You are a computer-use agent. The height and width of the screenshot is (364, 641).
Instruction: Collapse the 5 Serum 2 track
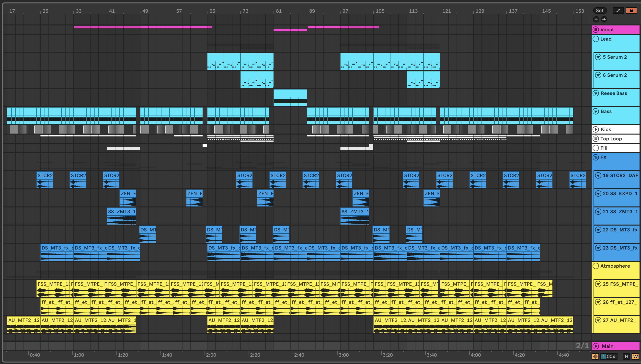[x=598, y=57]
